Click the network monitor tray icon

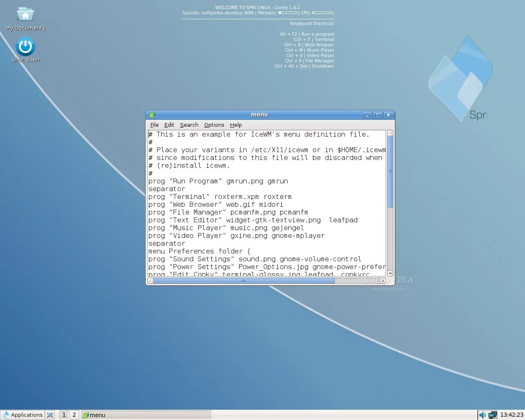coord(493,415)
